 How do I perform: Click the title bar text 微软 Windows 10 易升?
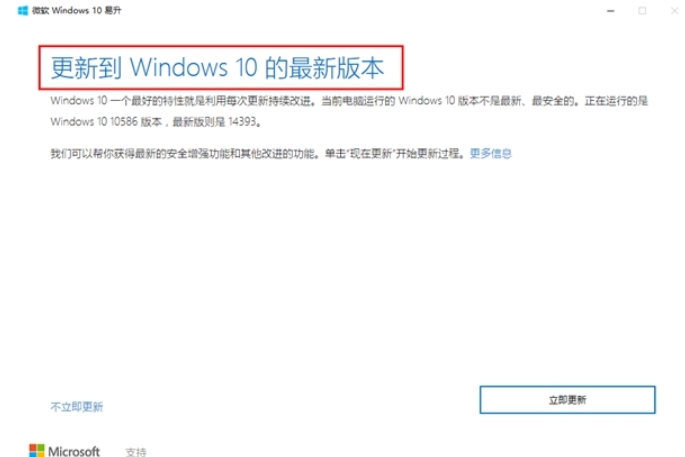(76, 10)
